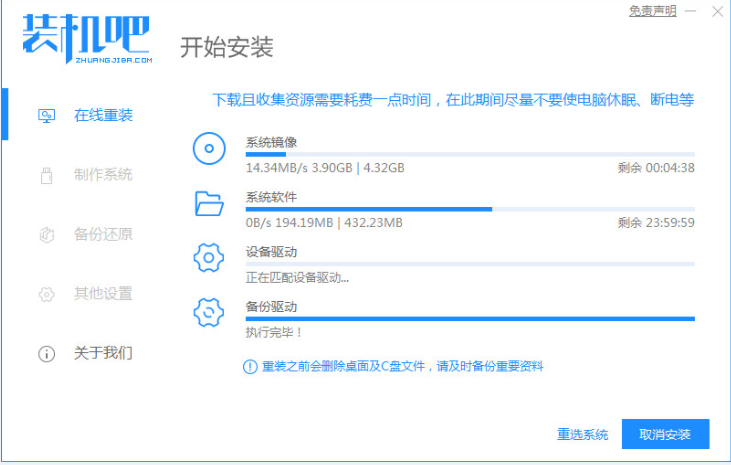
Task: Open the hamburger menu in title bar
Action: [691, 11]
